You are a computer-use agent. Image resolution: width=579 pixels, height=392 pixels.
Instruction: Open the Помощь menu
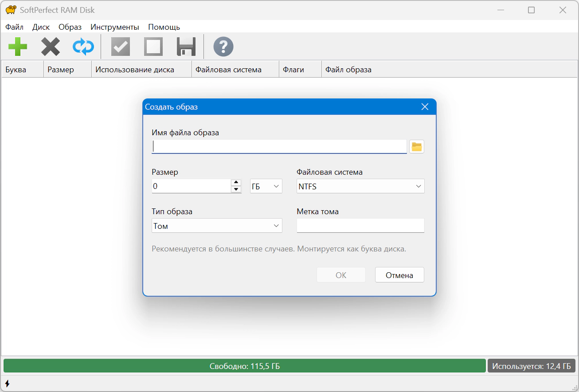tap(164, 27)
